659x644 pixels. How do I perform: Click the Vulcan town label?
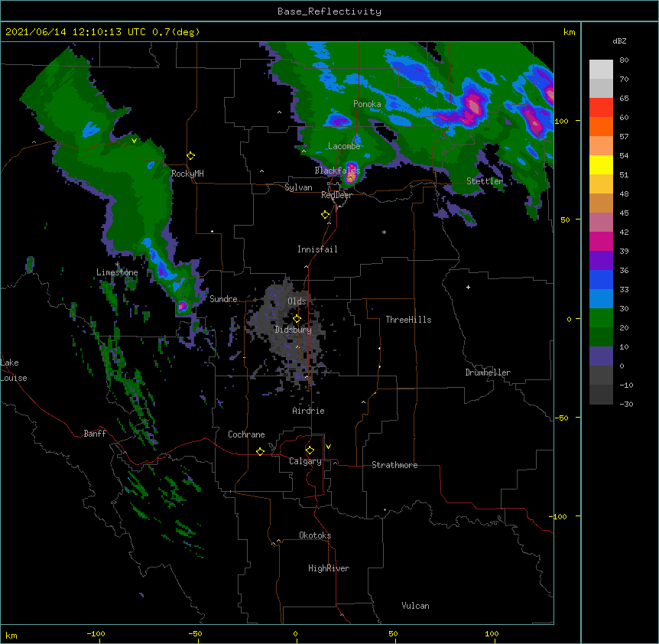(x=415, y=606)
